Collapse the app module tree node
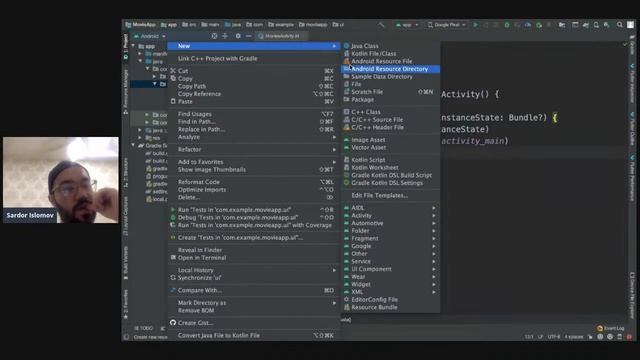The width and height of the screenshot is (640, 360). (x=133, y=46)
